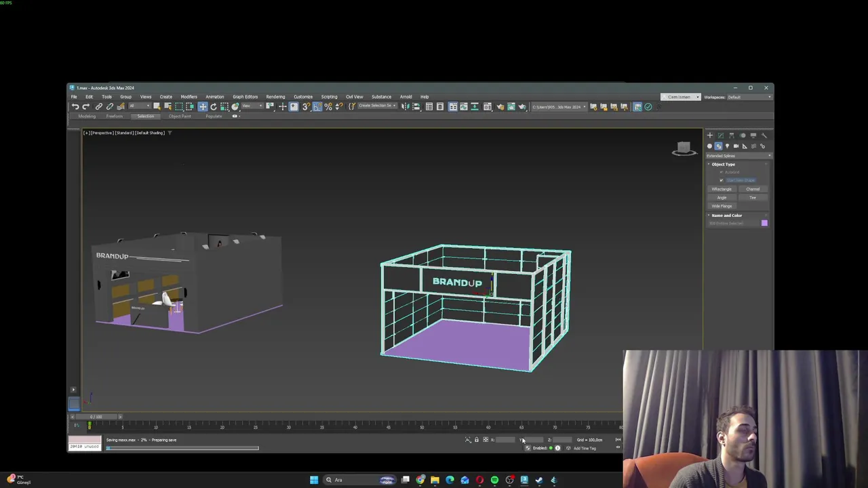Toggle the AutoGrid checkbox
This screenshot has height=488, width=868.
pyautogui.click(x=722, y=172)
